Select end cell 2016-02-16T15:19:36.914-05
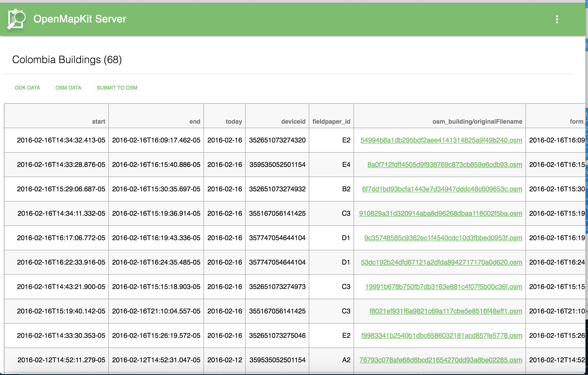Viewport: 588px width, 375px height. tap(156, 213)
